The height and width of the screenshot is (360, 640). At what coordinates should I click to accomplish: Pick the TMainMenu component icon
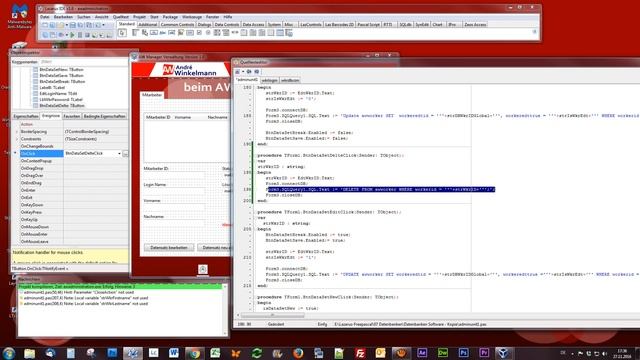pyautogui.click(x=136, y=33)
